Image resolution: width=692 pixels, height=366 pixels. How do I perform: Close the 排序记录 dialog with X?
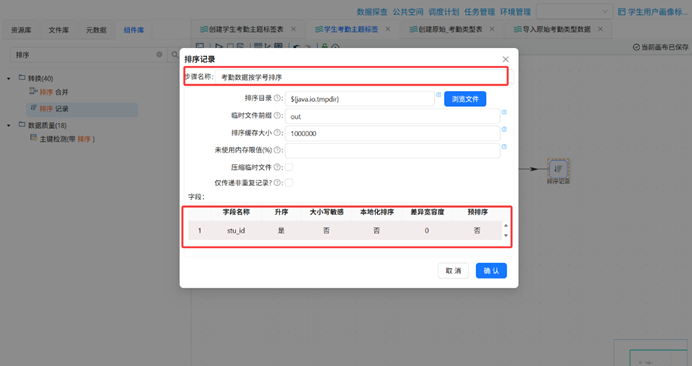click(506, 59)
